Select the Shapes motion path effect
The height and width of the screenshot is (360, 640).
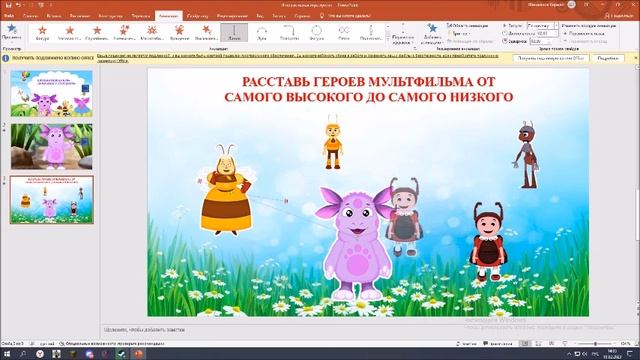(x=316, y=33)
